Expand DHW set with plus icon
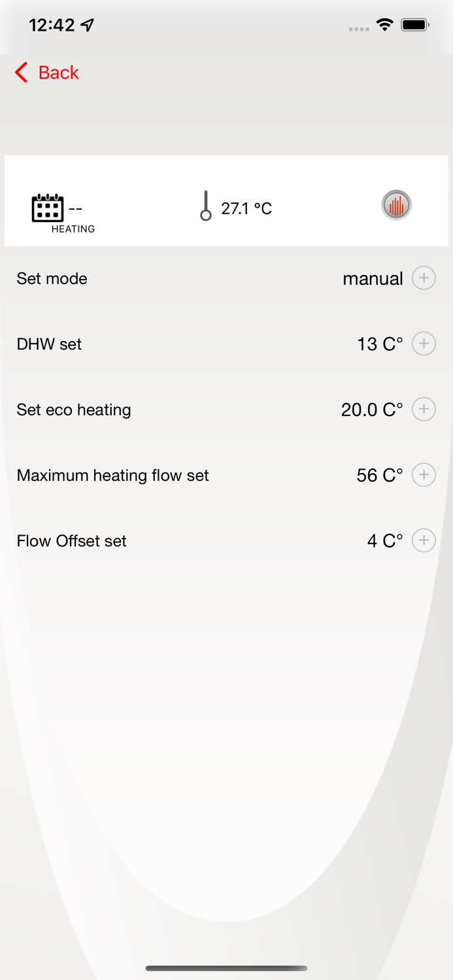 [x=424, y=344]
